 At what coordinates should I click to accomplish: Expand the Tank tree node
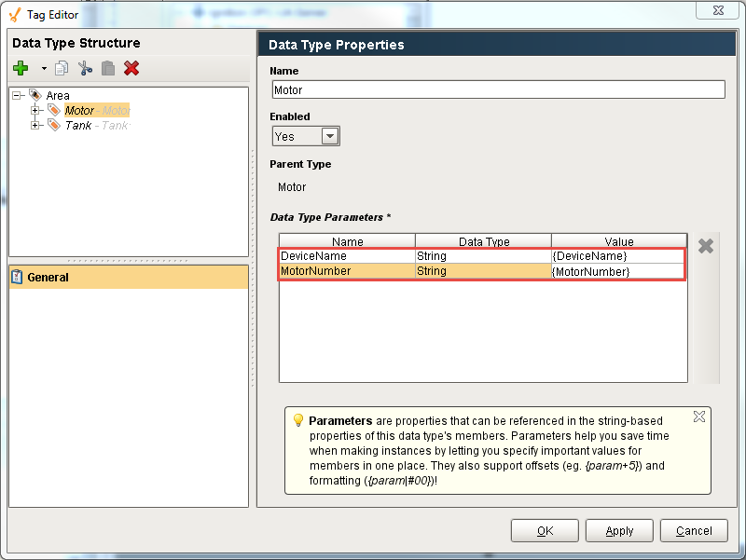tap(35, 125)
